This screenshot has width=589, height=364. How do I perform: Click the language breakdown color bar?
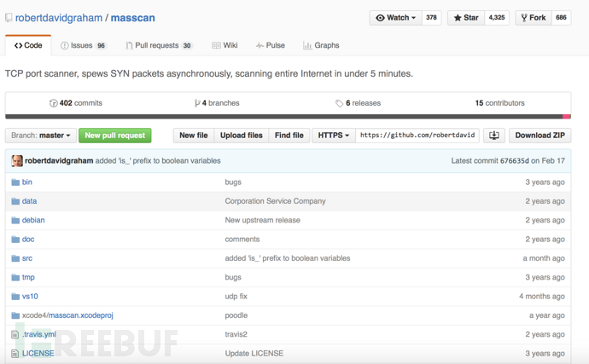tap(289, 117)
